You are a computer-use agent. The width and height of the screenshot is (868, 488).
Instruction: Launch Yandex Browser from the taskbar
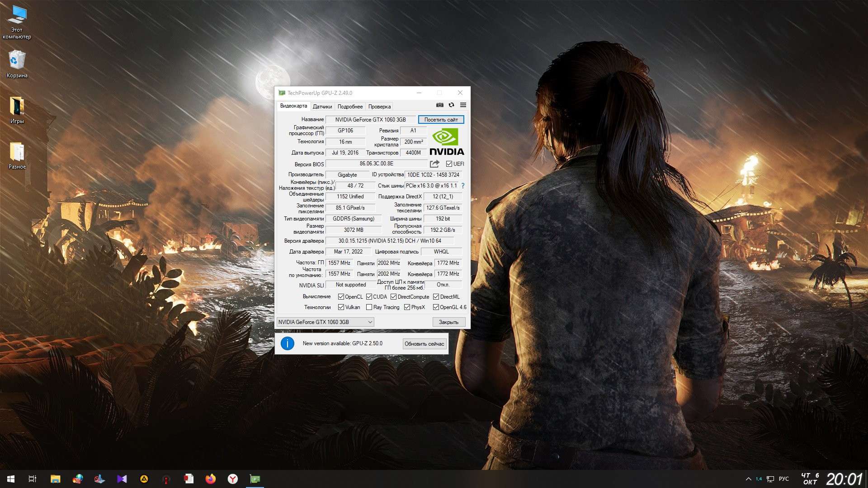[x=233, y=479]
